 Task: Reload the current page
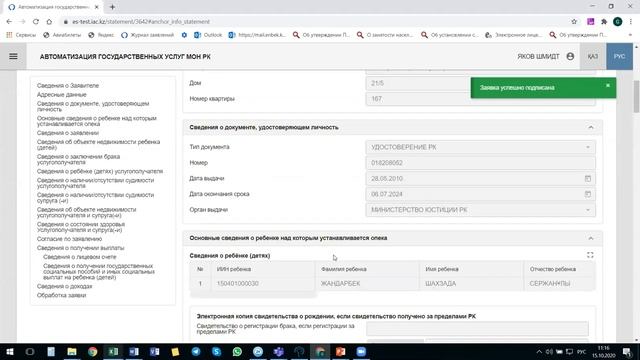pyautogui.click(x=36, y=22)
